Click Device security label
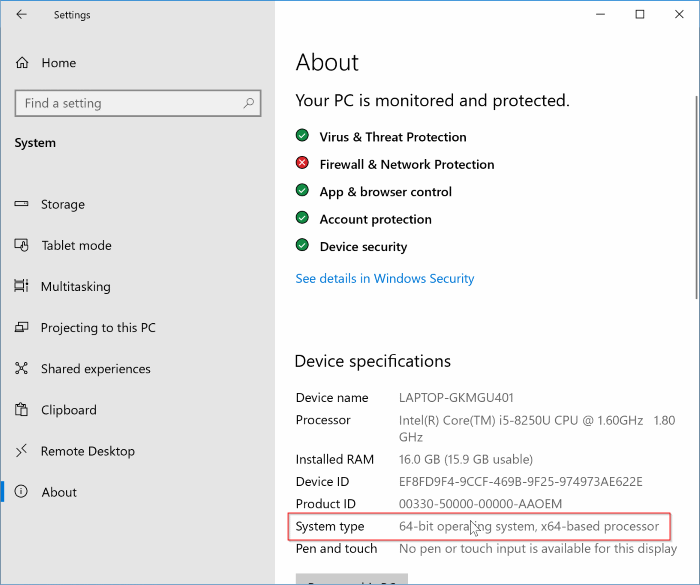The height and width of the screenshot is (585, 700). click(363, 247)
